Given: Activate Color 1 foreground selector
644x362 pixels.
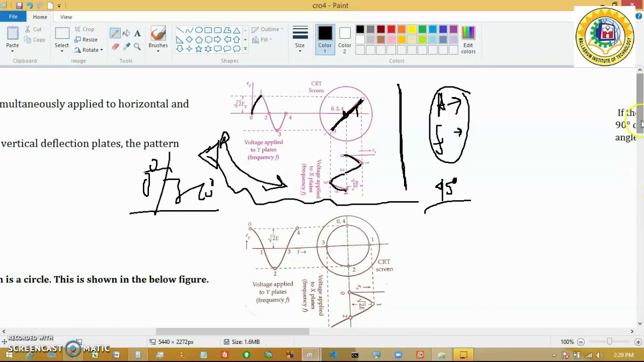Looking at the screenshot, I should coord(325,39).
